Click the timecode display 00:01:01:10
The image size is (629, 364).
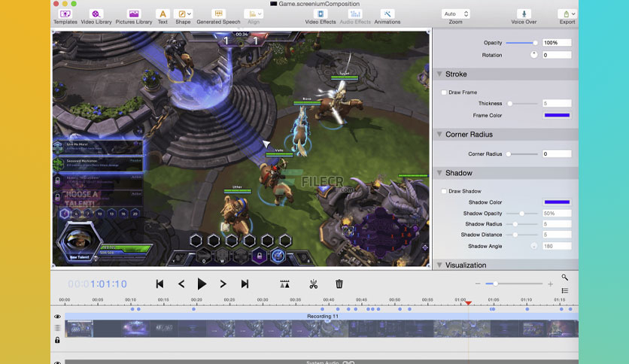98,284
